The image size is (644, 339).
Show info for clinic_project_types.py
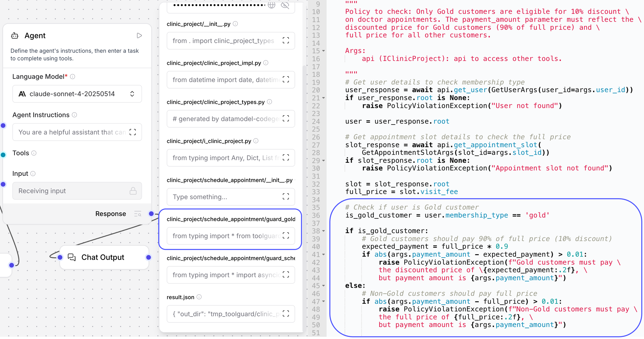(x=269, y=102)
